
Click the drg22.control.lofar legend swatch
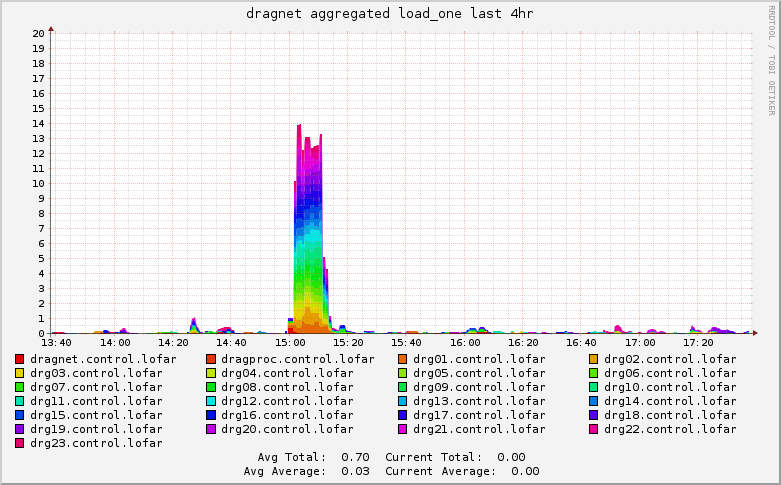click(593, 429)
